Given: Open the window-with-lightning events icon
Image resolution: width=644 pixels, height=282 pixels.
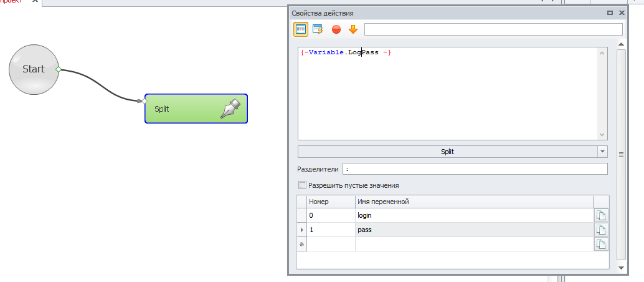Looking at the screenshot, I should tap(318, 29).
